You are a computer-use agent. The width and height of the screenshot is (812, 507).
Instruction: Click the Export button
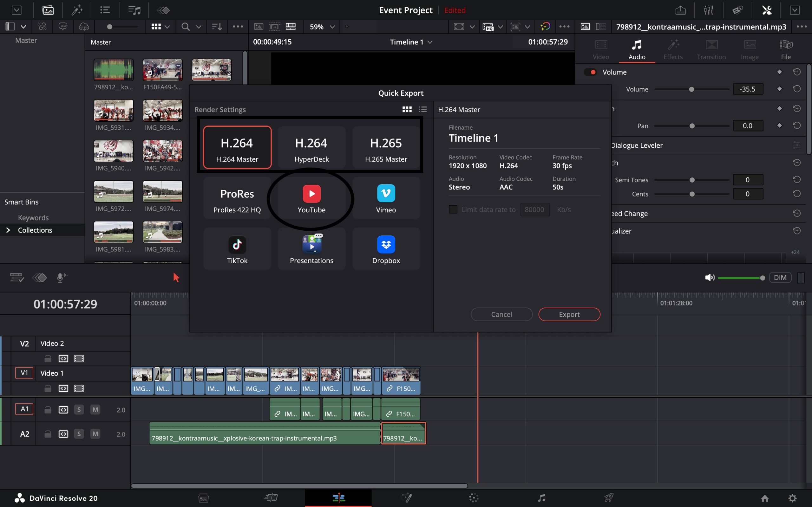[x=569, y=314]
